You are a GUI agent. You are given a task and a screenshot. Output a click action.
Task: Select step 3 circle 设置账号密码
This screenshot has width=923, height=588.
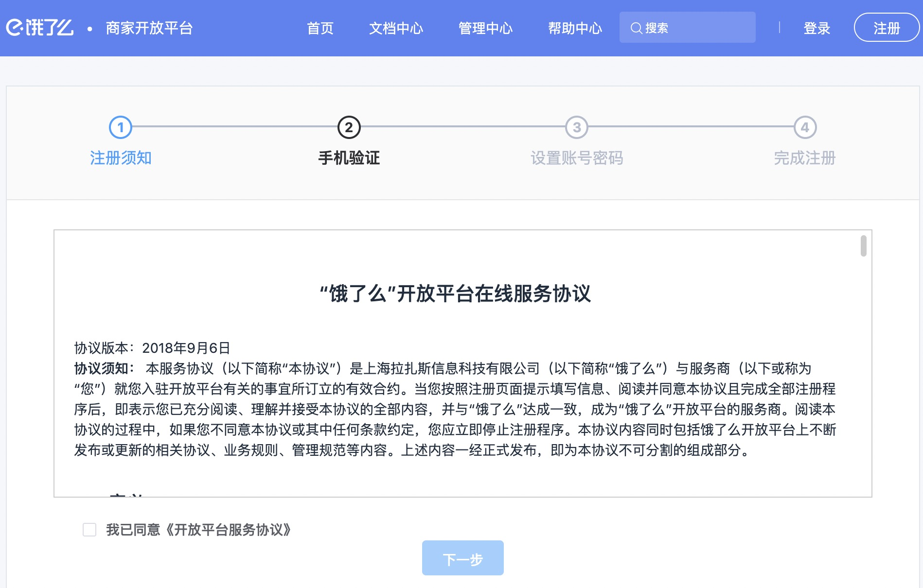(577, 127)
